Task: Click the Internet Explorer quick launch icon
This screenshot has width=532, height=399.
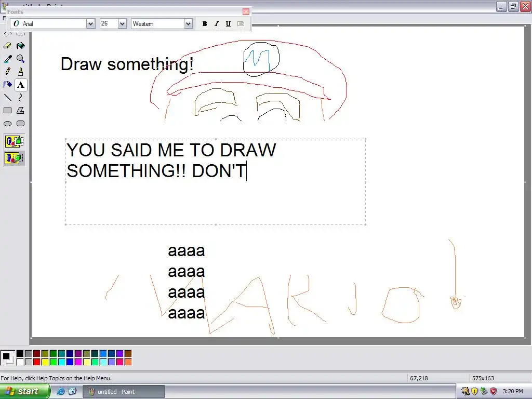Action: (x=61, y=391)
